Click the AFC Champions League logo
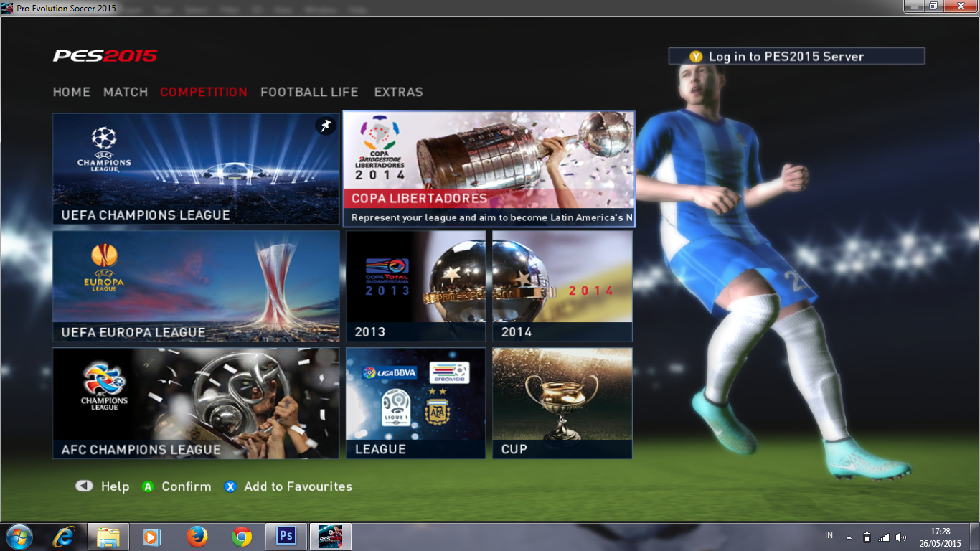The height and width of the screenshot is (551, 980). (x=104, y=386)
